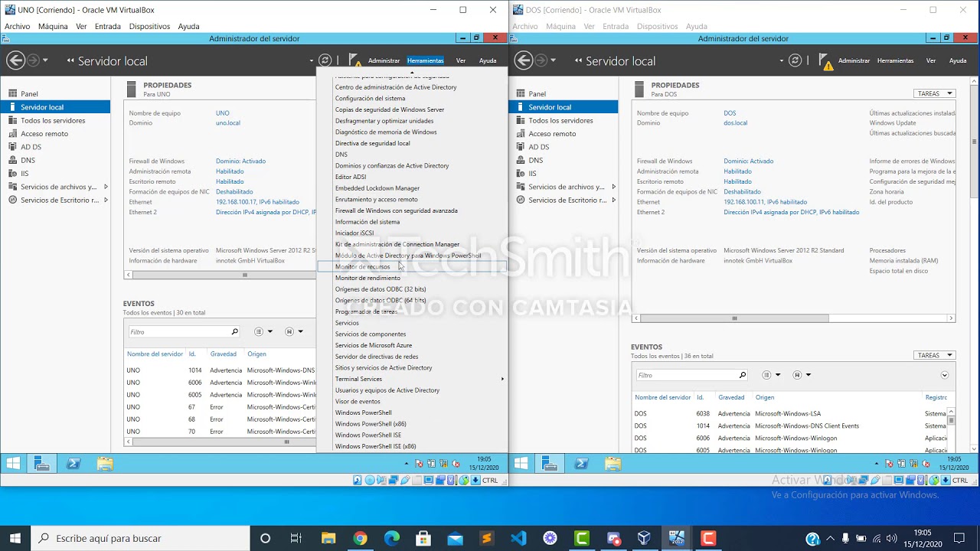Click the Start button in the UNO virtual machine taskbar
Viewport: 980px width, 551px height.
pyautogui.click(x=13, y=463)
